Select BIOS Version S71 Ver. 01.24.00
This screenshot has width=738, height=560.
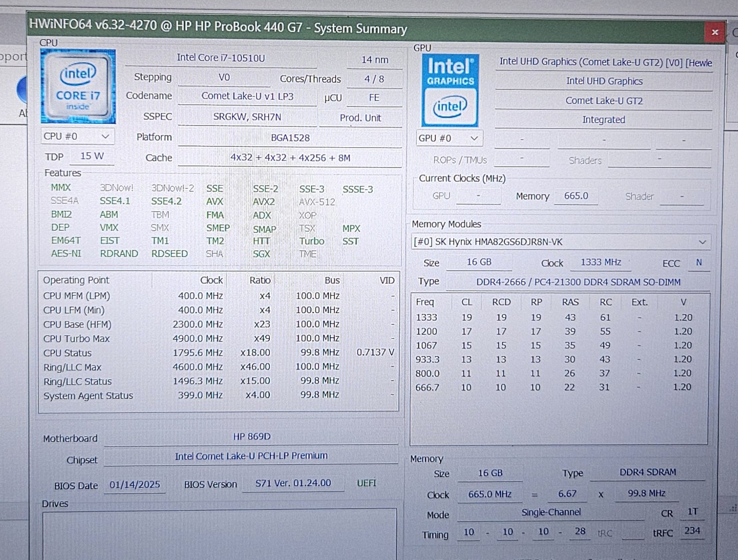(x=293, y=483)
